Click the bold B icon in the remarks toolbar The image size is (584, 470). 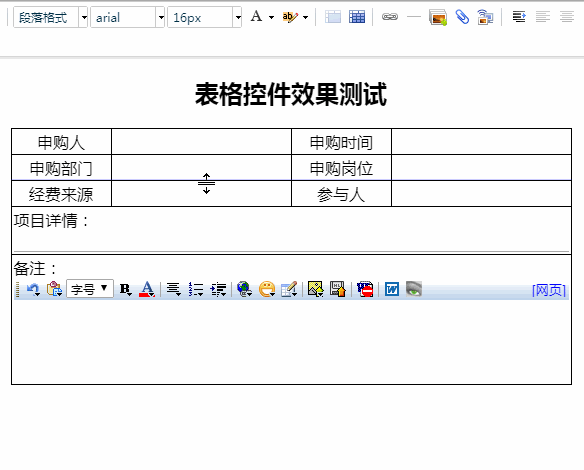pos(125,289)
